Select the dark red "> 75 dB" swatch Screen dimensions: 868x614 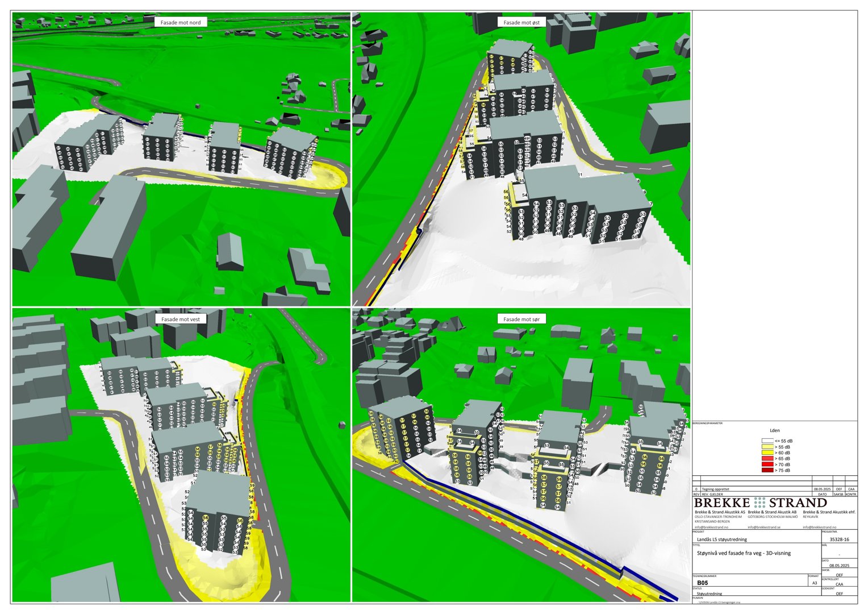tap(767, 470)
